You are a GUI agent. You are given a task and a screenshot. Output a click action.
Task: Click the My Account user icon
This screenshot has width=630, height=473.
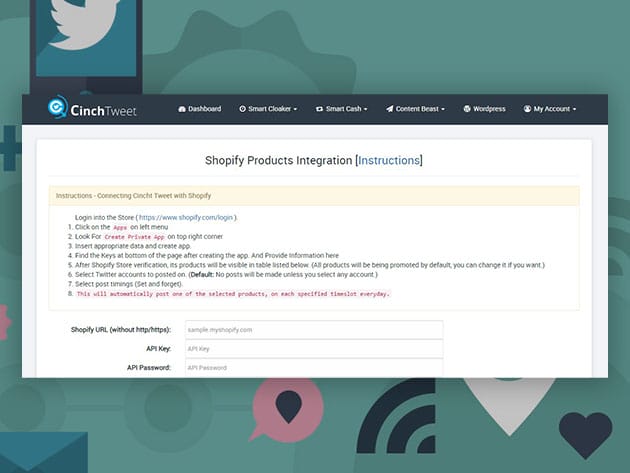pos(527,109)
